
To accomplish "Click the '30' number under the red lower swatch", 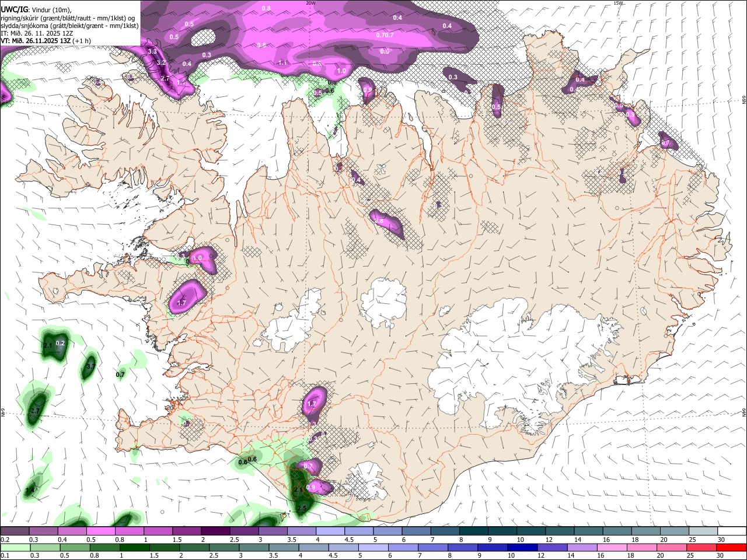I will tap(720, 556).
